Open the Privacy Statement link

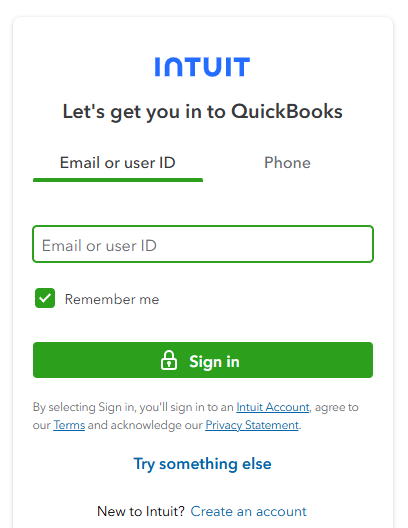[252, 425]
